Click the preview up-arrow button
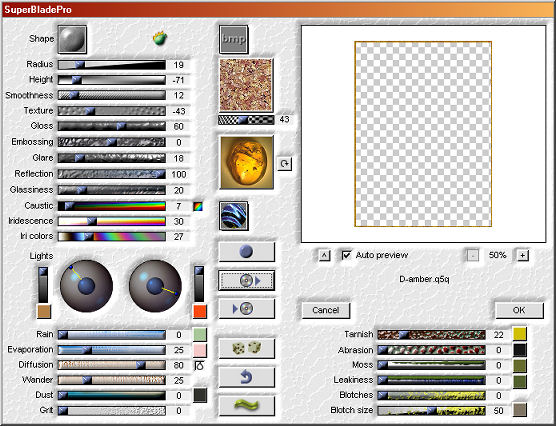This screenshot has height=426, width=556. (x=324, y=255)
